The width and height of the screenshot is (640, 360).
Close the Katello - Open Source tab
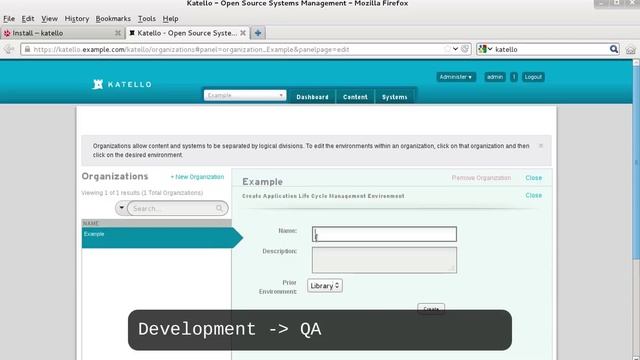tap(243, 33)
